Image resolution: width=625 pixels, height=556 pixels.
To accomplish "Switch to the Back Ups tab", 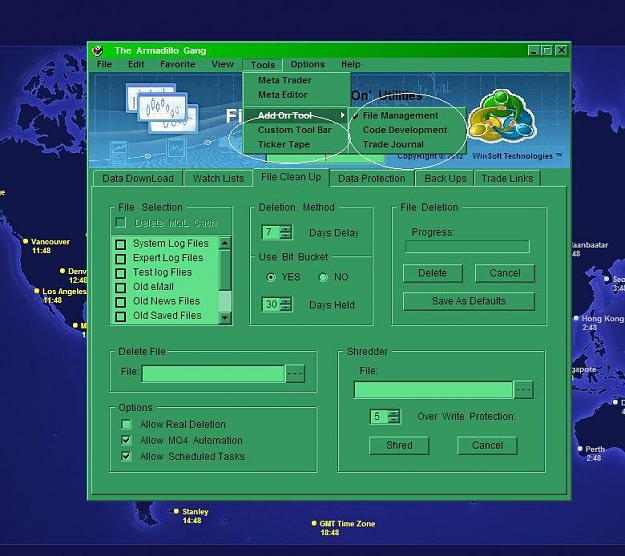I will click(445, 178).
